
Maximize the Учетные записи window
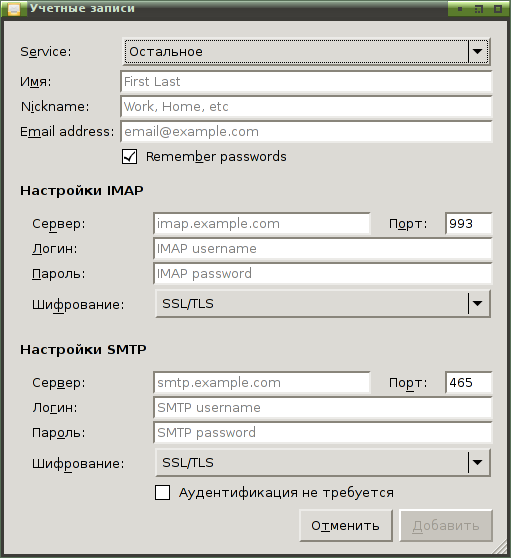click(x=479, y=9)
